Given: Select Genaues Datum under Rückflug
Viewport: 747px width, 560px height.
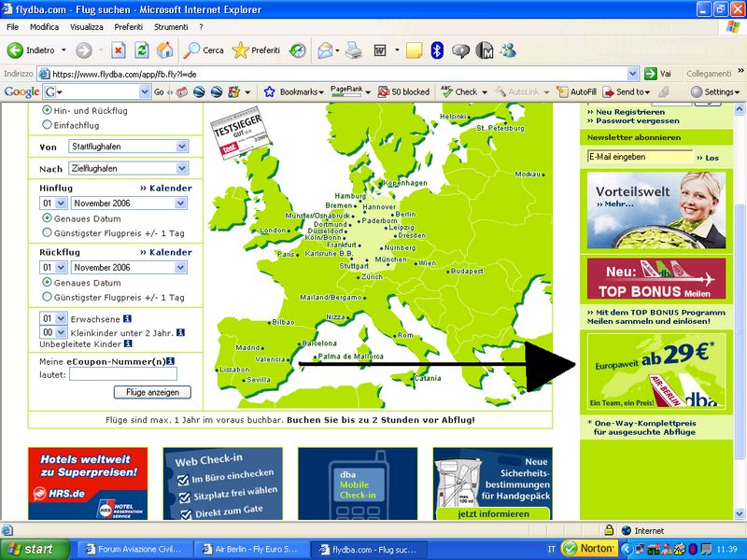Looking at the screenshot, I should 47,283.
